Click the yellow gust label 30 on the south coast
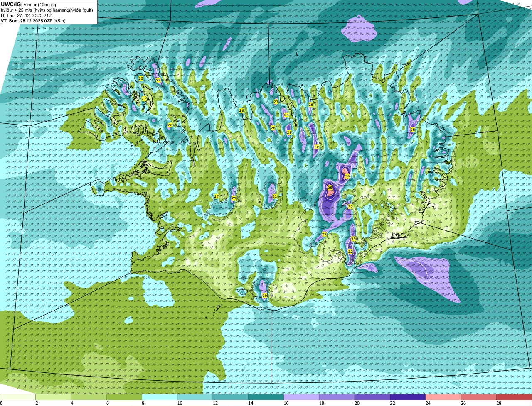Viewport: 532px width, 406px height. tap(265, 296)
